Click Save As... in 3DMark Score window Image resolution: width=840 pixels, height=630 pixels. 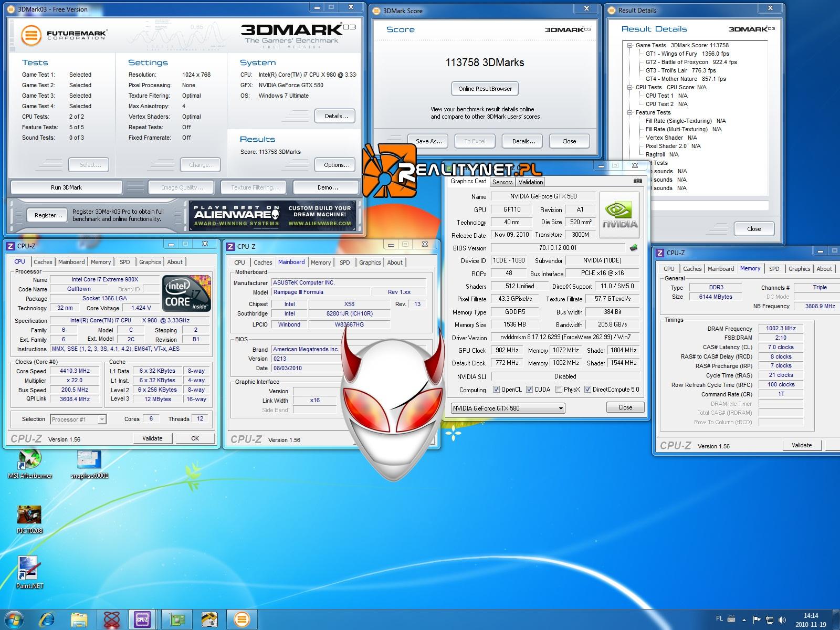point(428,141)
